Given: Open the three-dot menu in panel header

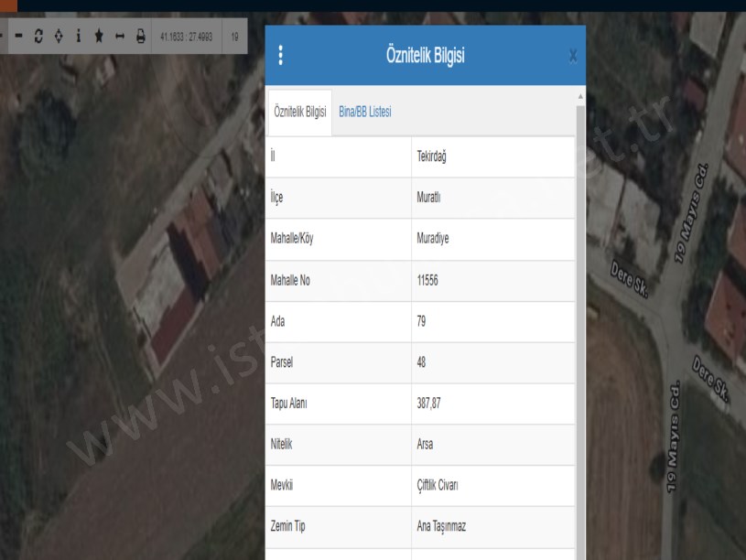Looking at the screenshot, I should pos(280,57).
